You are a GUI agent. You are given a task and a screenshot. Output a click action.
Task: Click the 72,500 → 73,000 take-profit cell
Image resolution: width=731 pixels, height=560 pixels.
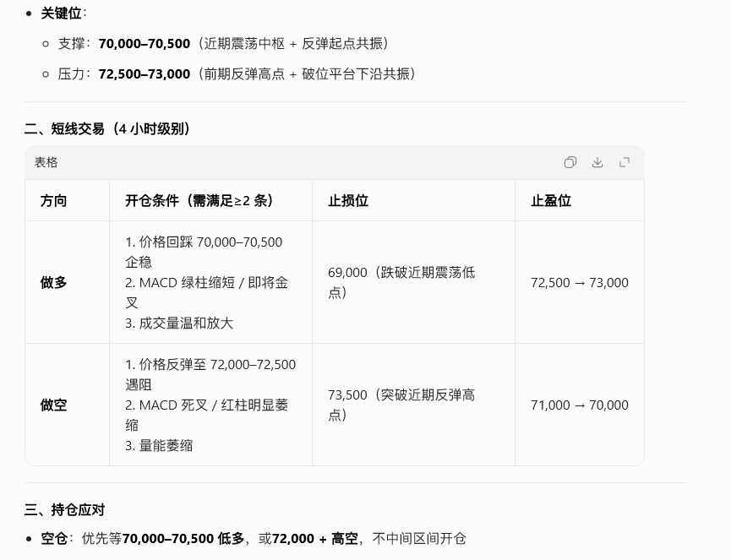tap(579, 282)
